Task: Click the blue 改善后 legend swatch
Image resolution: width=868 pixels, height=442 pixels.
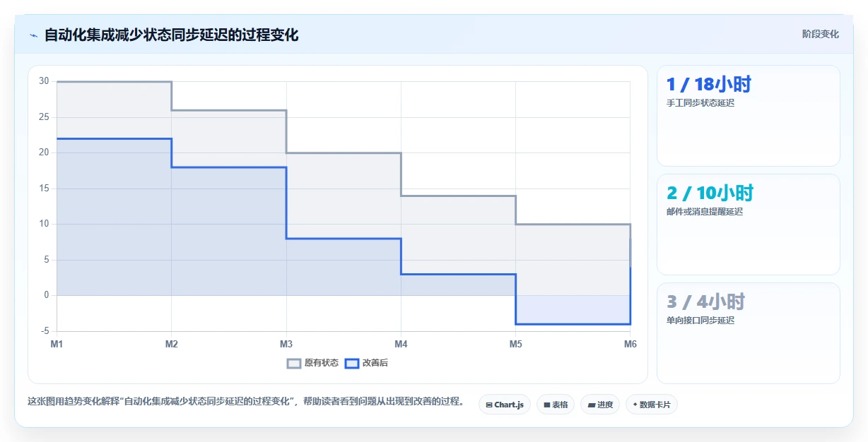Action: [x=352, y=363]
